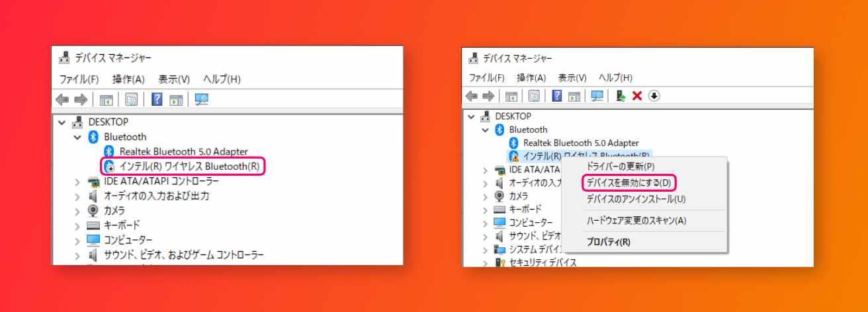The image size is (868, 312).
Task: Click キーボード keyboard icon in left window
Action: tap(93, 225)
